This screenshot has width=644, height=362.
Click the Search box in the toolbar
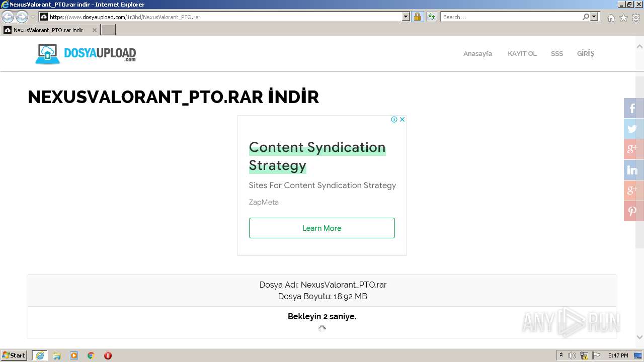(511, 17)
